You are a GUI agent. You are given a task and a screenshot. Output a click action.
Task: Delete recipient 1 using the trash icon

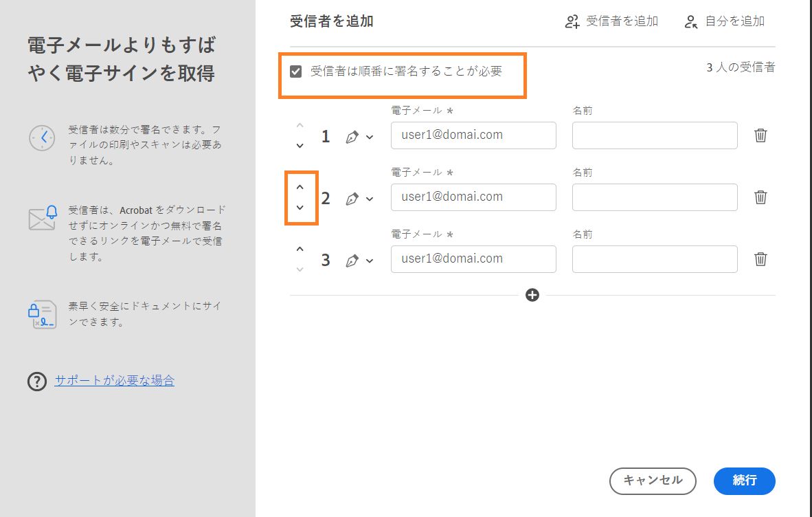tap(760, 135)
